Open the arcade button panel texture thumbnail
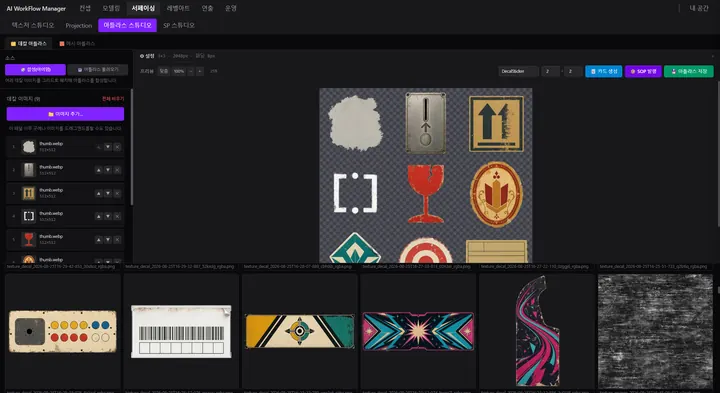720x393 pixels. [x=63, y=331]
